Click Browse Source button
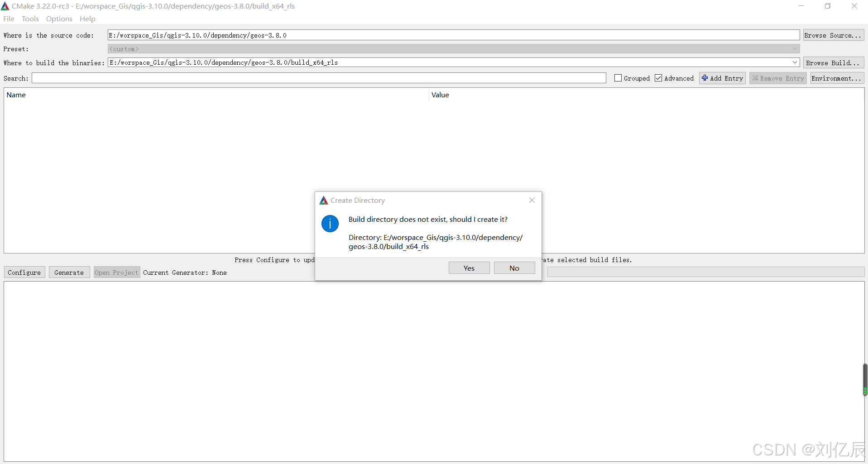This screenshot has width=868, height=464. pos(834,35)
